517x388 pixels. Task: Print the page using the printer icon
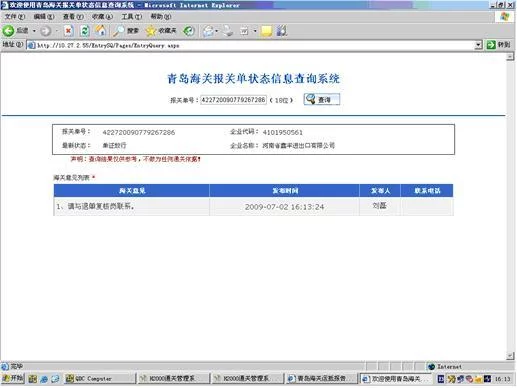pos(228,31)
